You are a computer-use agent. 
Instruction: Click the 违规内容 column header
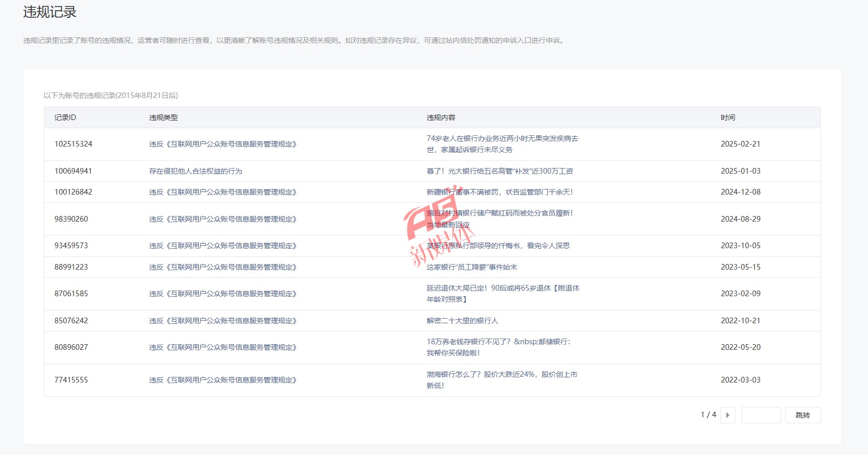pyautogui.click(x=441, y=117)
